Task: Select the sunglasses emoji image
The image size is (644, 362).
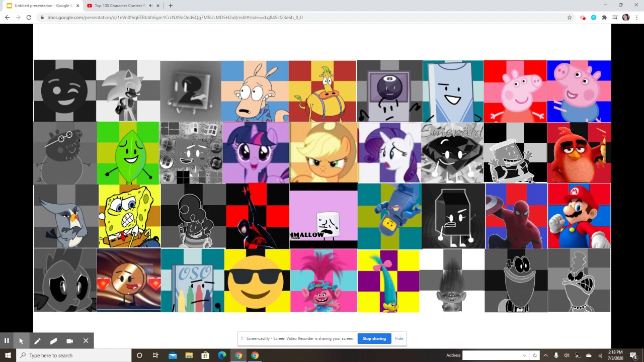Action: pos(257,281)
